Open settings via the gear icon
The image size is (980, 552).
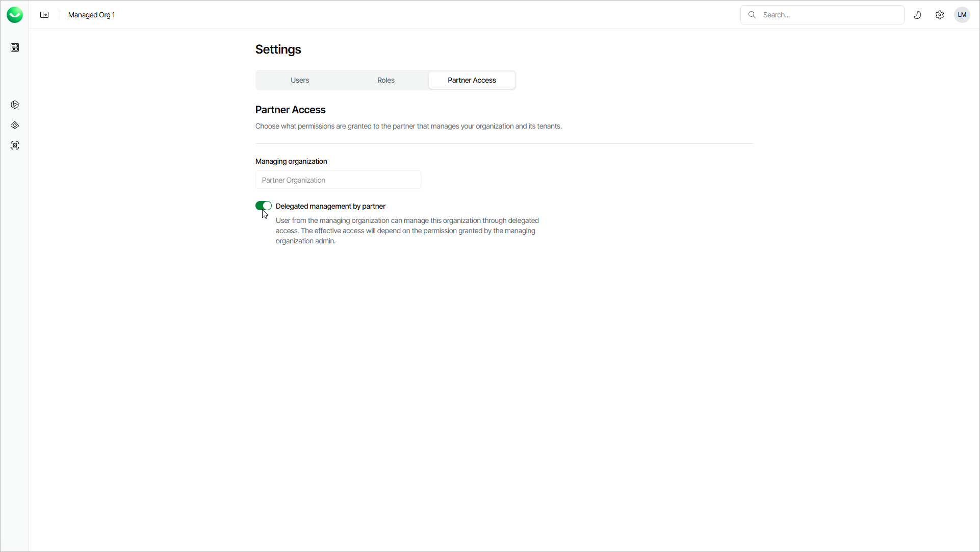(940, 15)
